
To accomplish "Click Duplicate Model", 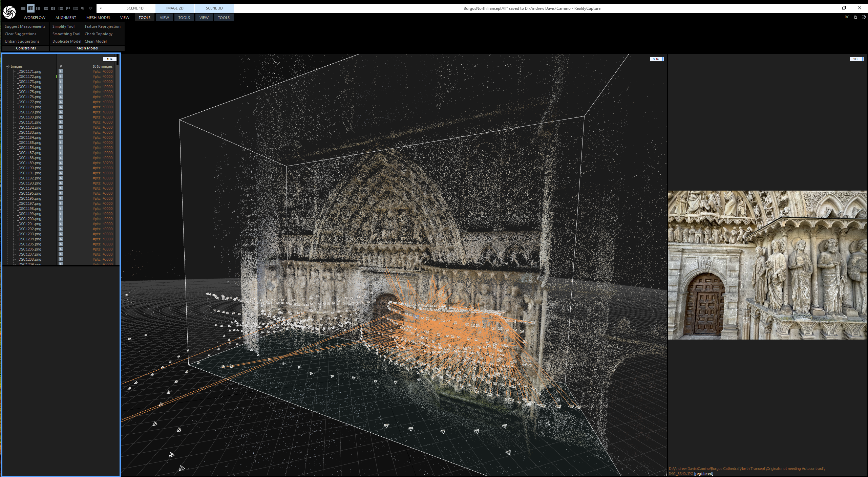I will point(67,41).
